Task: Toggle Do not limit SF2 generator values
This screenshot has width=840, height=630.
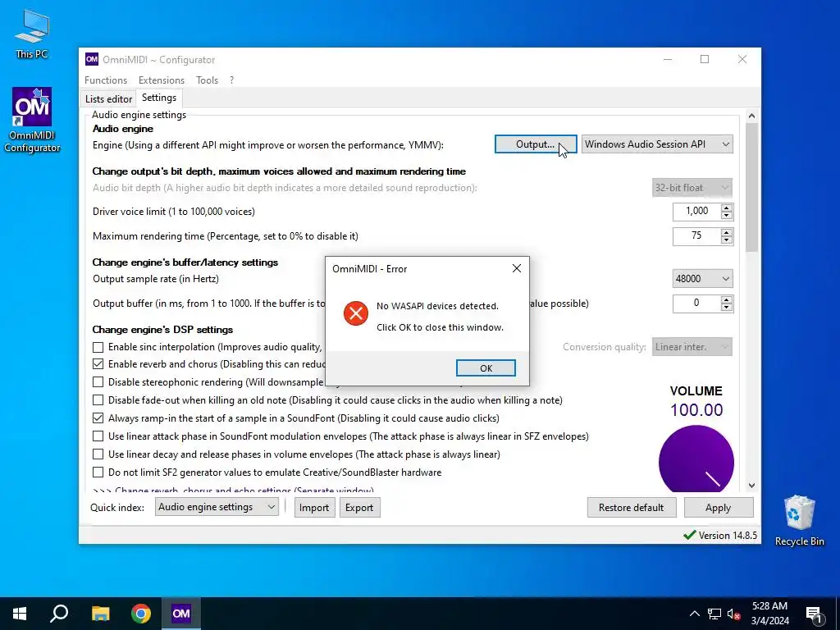Action: tap(98, 472)
